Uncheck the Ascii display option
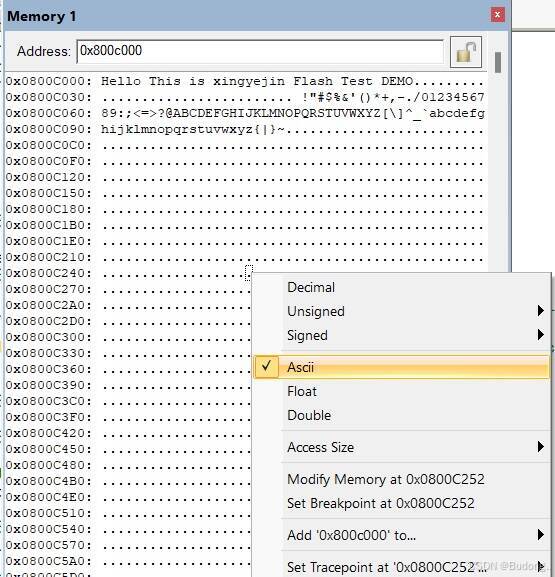Image resolution: width=555 pixels, height=577 pixels. click(402, 367)
